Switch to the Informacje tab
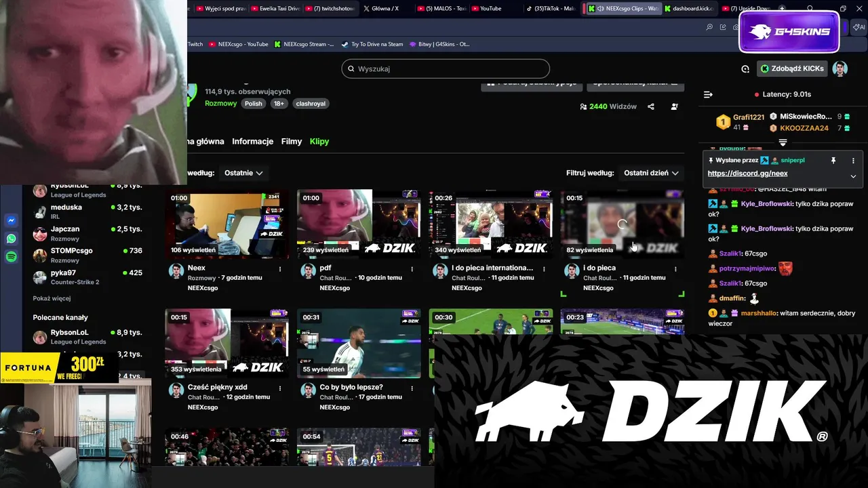Screen dimensions: 868x488 [x=252, y=142]
